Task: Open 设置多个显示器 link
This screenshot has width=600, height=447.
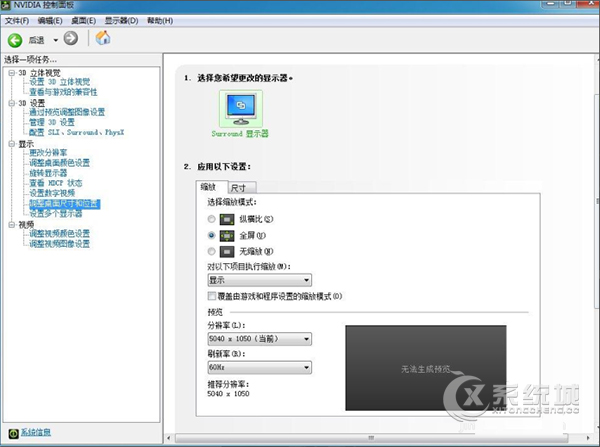Action: click(56, 214)
